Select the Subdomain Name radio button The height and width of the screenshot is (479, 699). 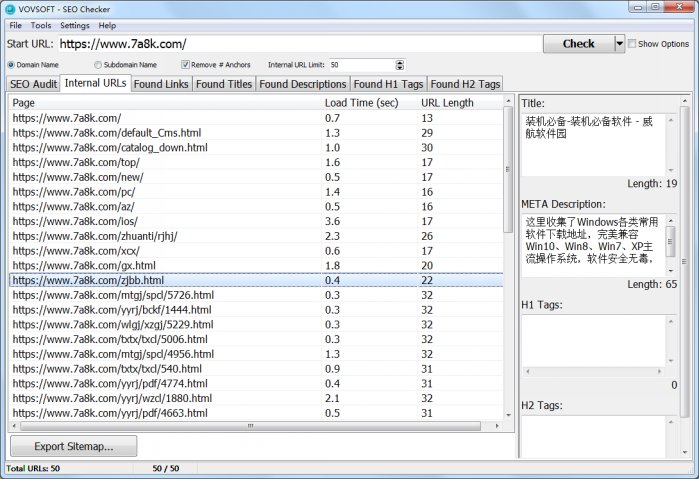98,65
